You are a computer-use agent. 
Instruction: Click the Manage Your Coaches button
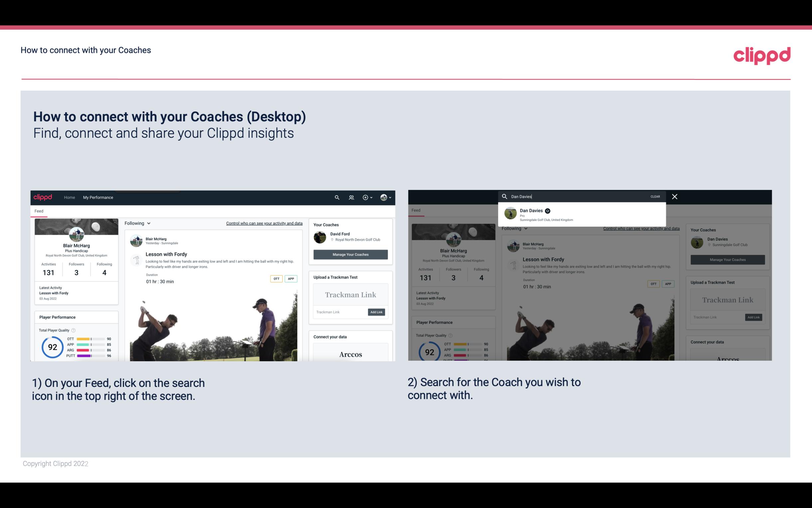(350, 254)
